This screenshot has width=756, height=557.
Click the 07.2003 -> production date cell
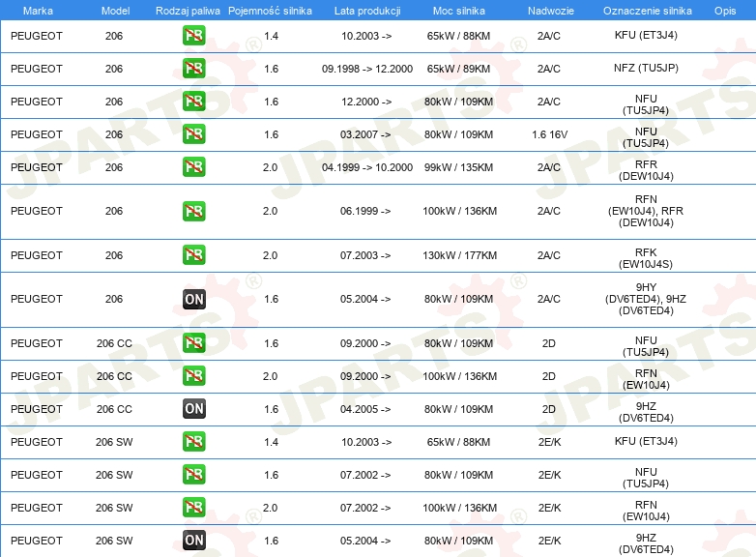(365, 255)
